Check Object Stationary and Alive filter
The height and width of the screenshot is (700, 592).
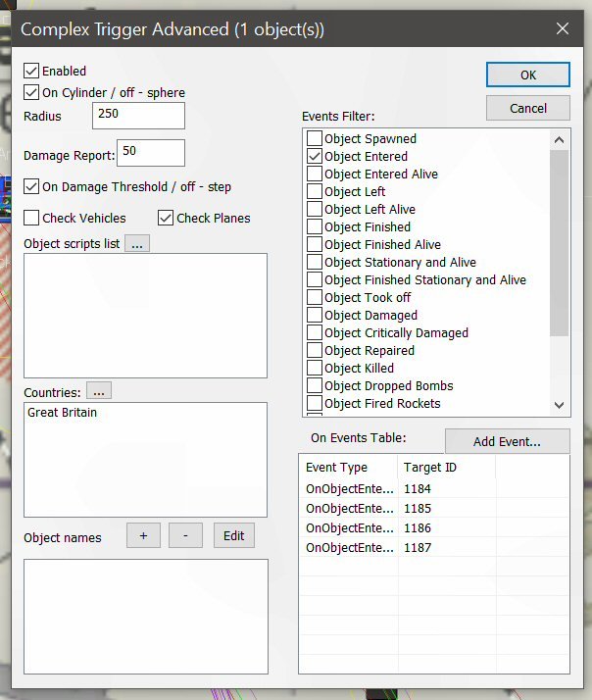(x=315, y=262)
